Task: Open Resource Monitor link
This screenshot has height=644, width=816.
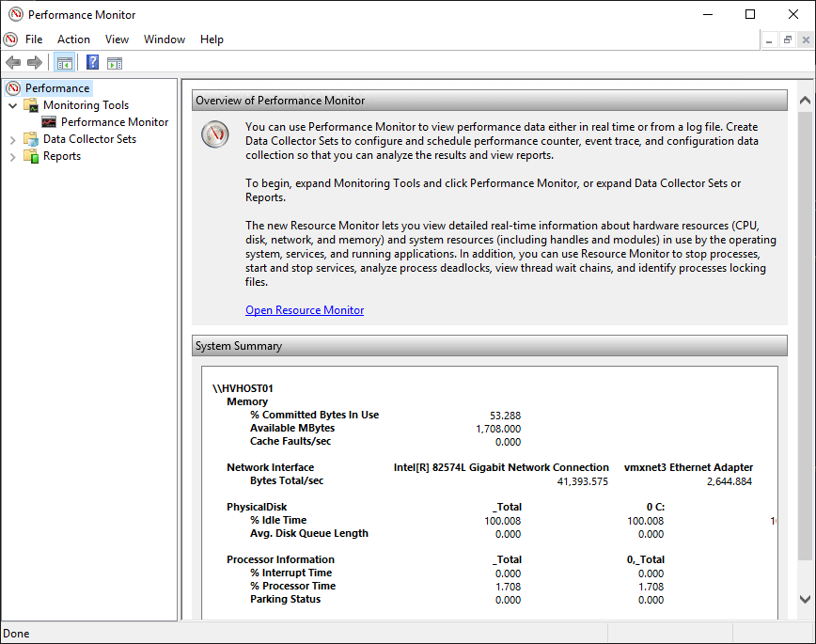Action: tap(305, 309)
